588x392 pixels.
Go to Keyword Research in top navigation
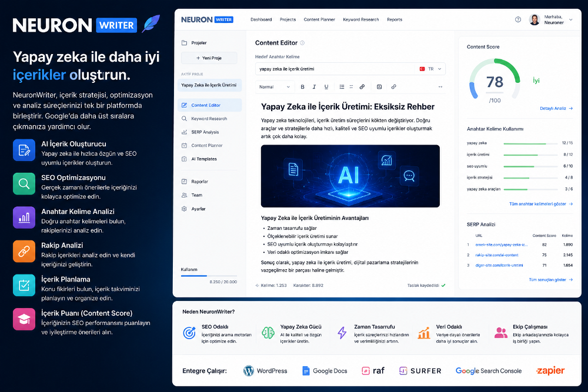click(x=361, y=19)
